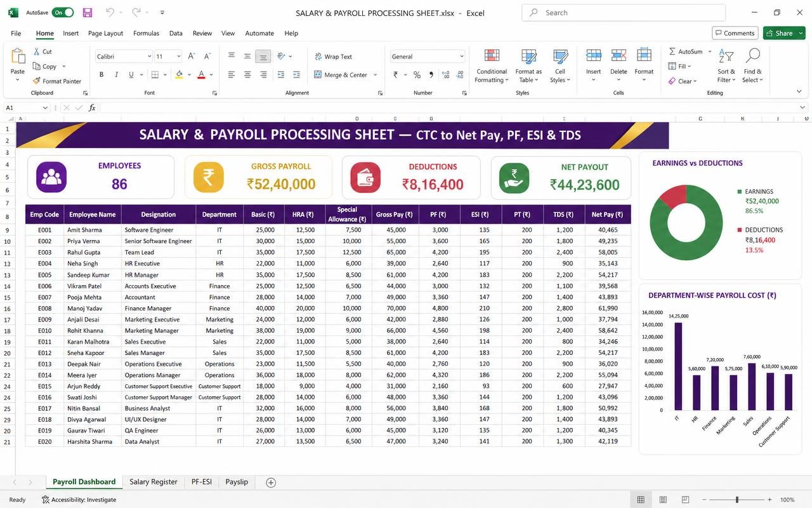812x508 pixels.
Task: Click zoom out minus button
Action: pos(703,500)
